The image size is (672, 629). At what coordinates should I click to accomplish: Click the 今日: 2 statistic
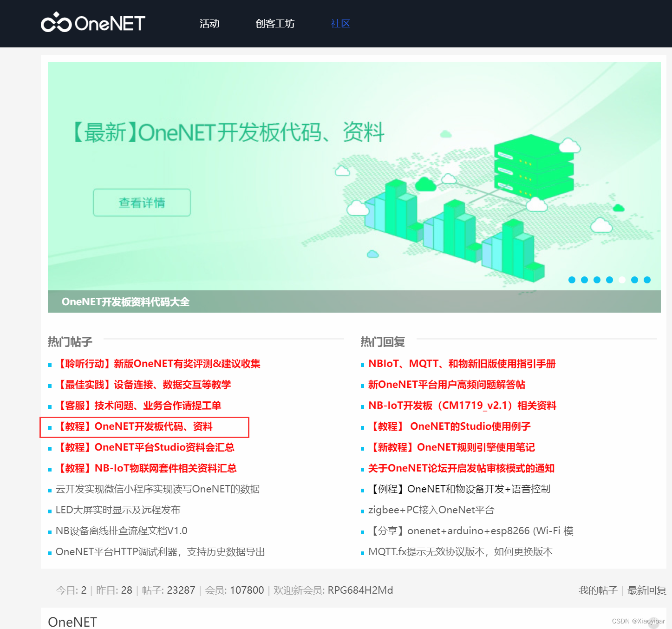coord(72,590)
